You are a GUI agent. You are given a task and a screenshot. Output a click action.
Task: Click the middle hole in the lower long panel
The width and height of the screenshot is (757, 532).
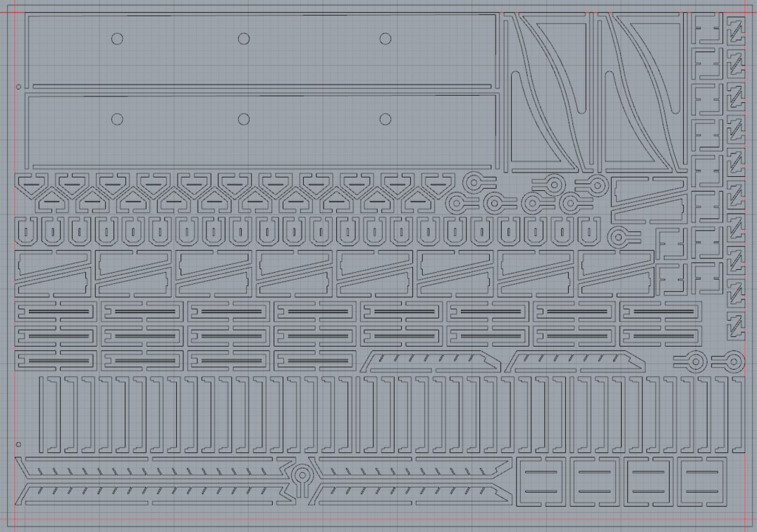(x=244, y=119)
